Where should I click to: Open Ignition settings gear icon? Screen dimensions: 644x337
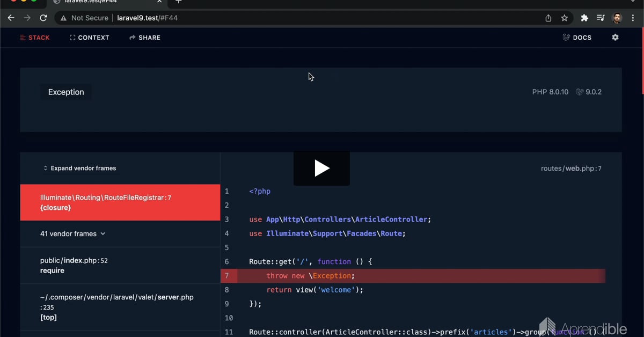pos(615,38)
